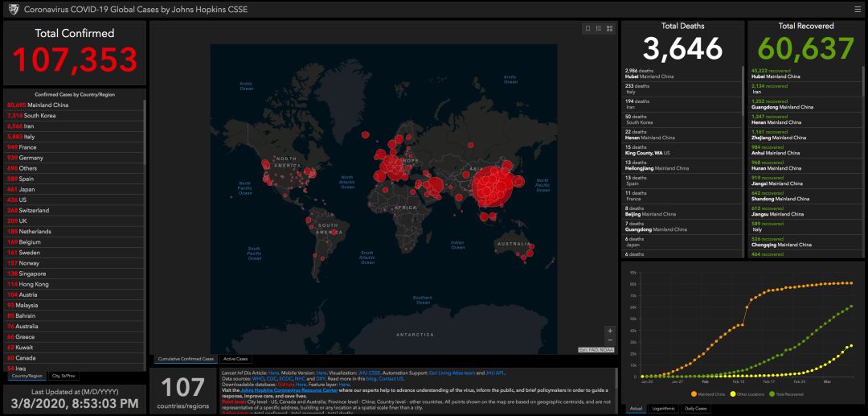
Task: Open the JHU CSSE visualization link
Action: tap(369, 373)
